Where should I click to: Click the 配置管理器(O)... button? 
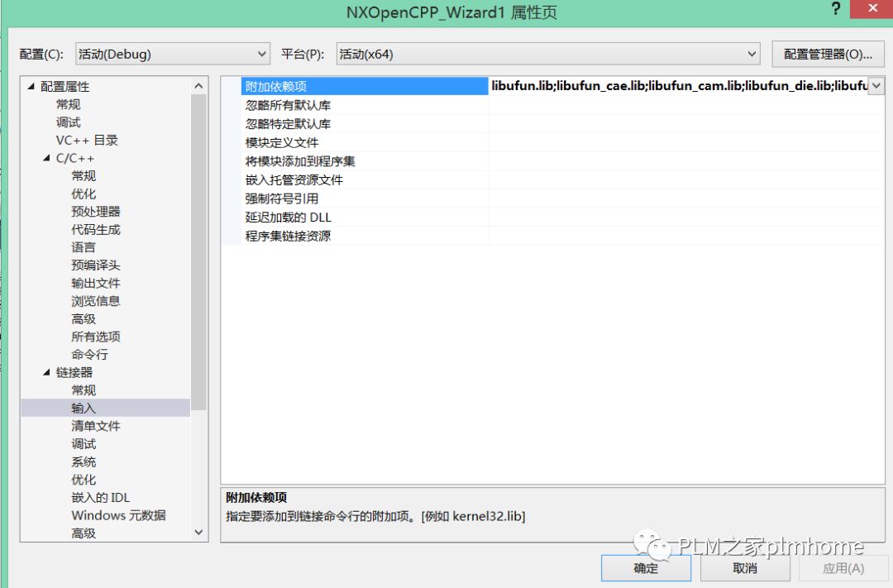pyautogui.click(x=828, y=54)
